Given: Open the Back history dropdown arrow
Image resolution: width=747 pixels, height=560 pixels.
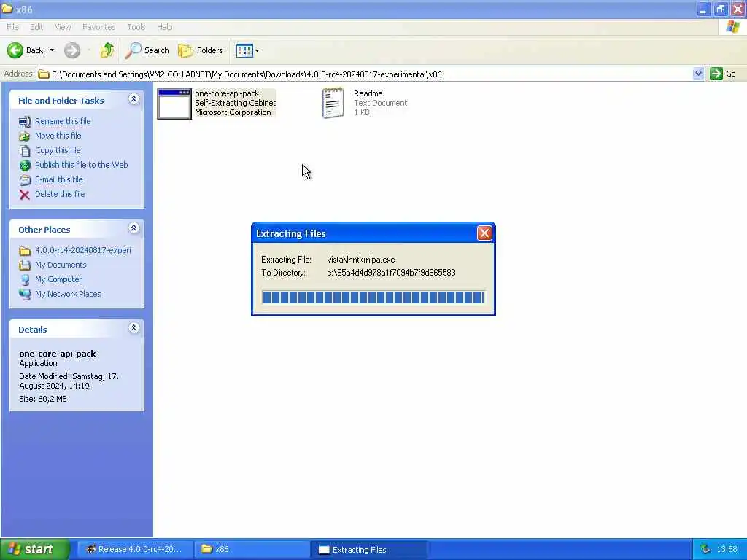Looking at the screenshot, I should click(x=52, y=50).
